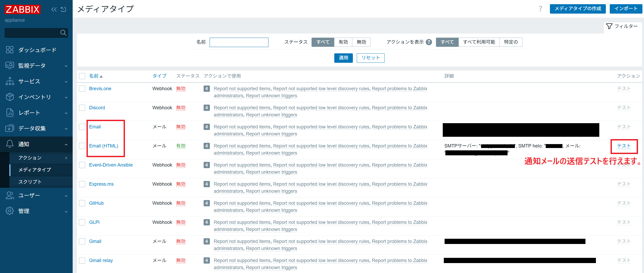Open the help question mark in the header

pyautogui.click(x=540, y=9)
